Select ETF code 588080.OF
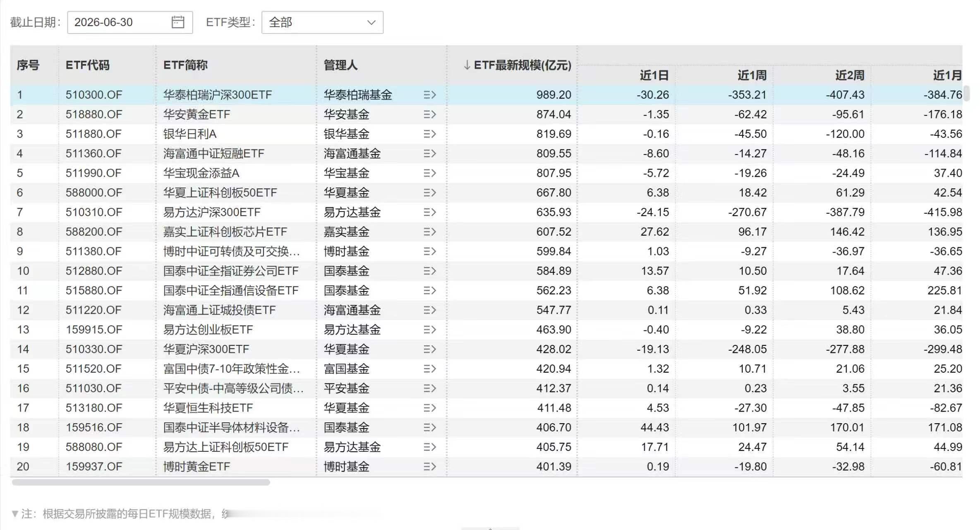The image size is (980, 530). 94,447
